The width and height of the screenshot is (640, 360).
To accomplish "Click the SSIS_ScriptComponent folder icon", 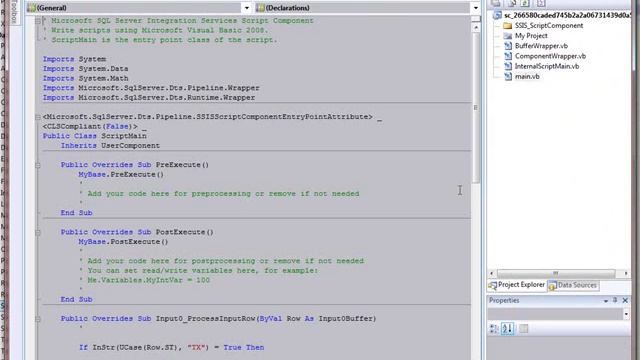I will point(508,26).
